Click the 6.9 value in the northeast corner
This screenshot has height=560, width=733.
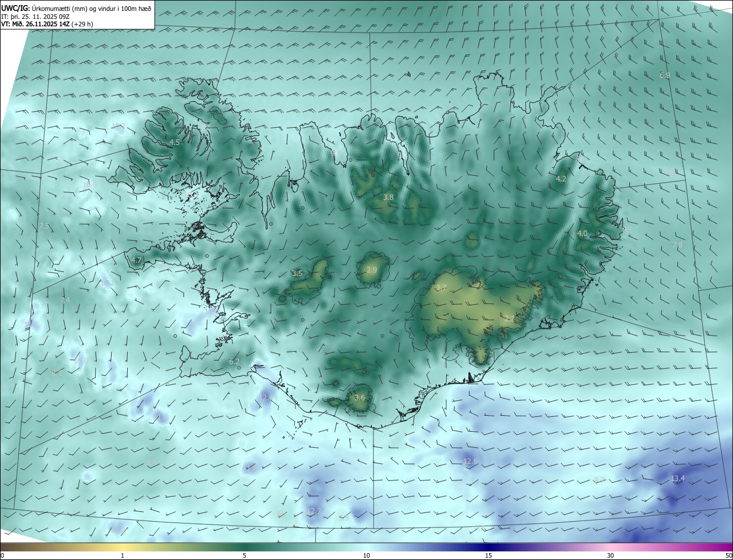pos(665,75)
